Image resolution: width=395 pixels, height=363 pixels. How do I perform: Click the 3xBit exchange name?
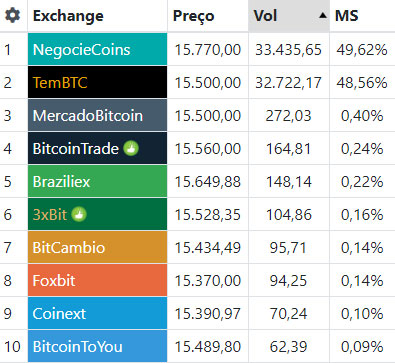[x=50, y=215]
